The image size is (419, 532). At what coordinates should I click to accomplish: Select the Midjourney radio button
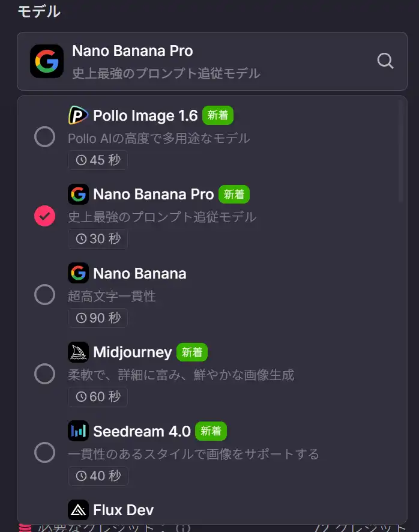click(x=44, y=374)
